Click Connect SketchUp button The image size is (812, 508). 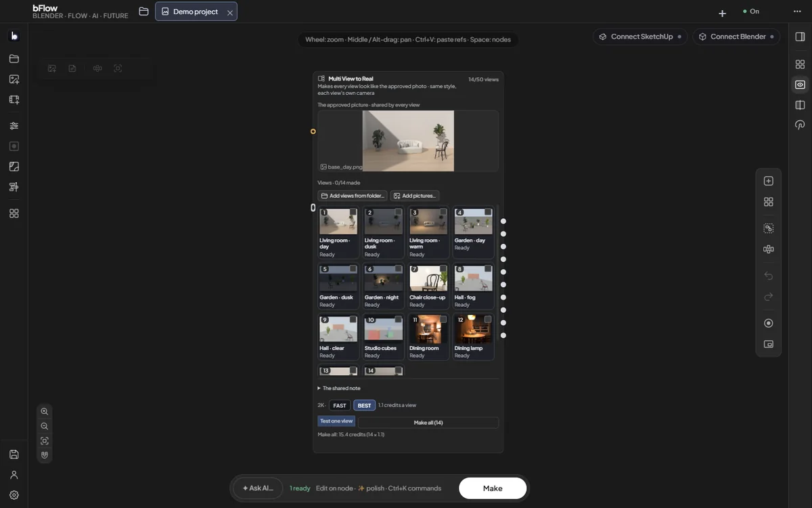tap(640, 37)
